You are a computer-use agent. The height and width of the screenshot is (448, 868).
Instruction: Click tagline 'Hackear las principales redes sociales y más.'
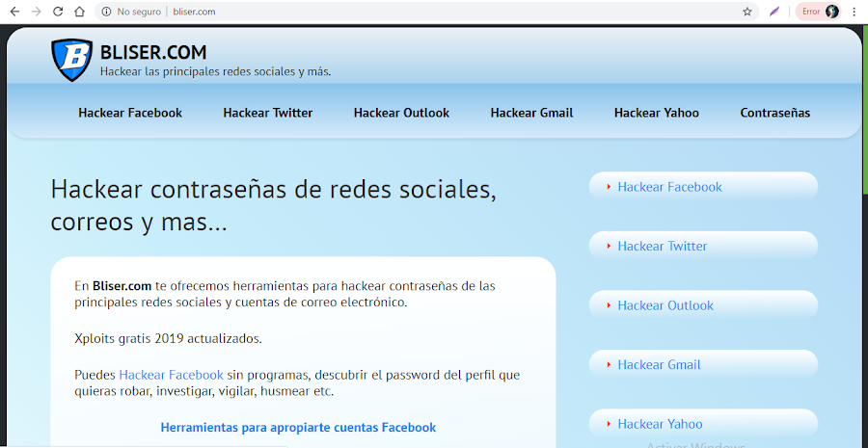coord(215,72)
